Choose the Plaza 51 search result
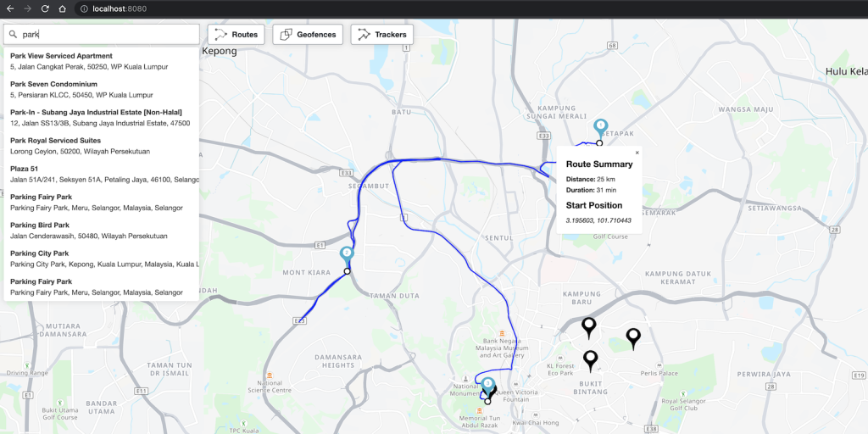Screen dimensions: 868x434 (102, 175)
